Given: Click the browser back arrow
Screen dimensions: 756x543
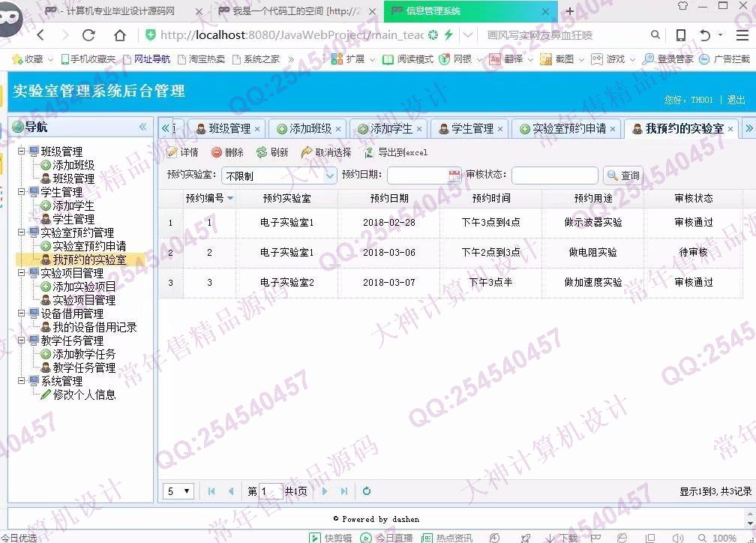Looking at the screenshot, I should [x=41, y=34].
